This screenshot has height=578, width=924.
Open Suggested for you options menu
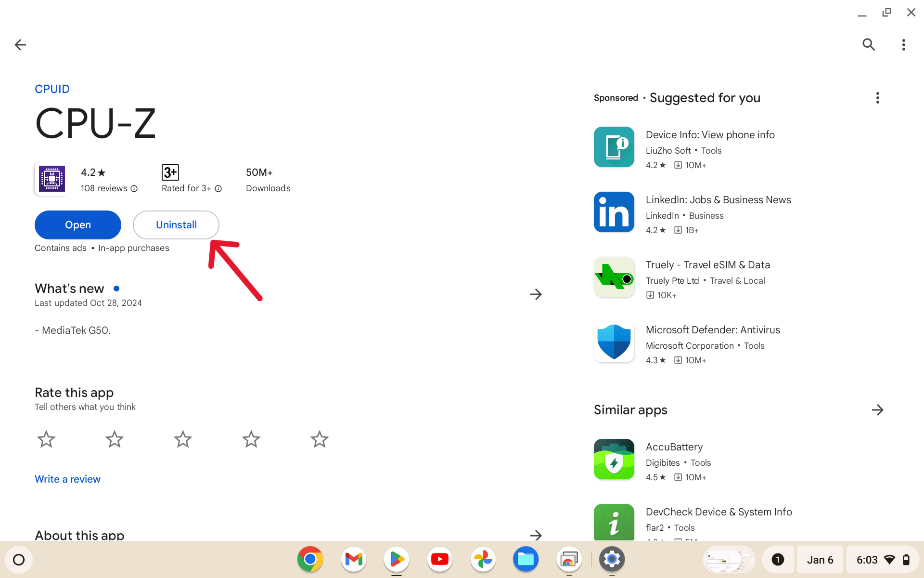click(x=878, y=98)
